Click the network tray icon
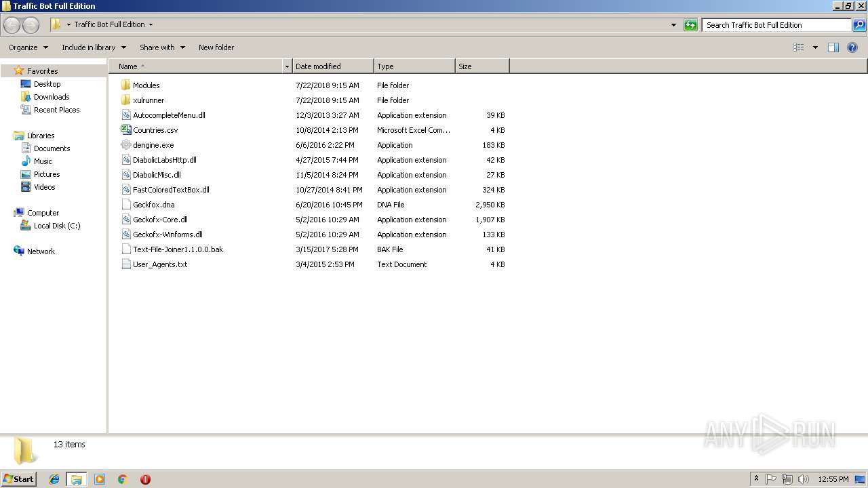Screen dimensions: 868x488 (787, 479)
